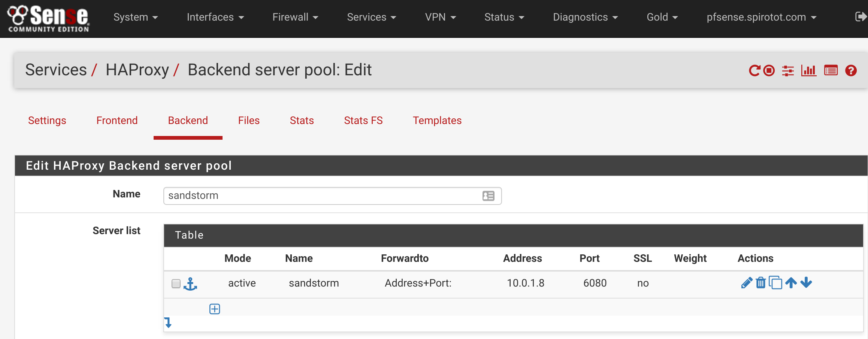Edit the sandstorm server with pencil icon

[746, 283]
